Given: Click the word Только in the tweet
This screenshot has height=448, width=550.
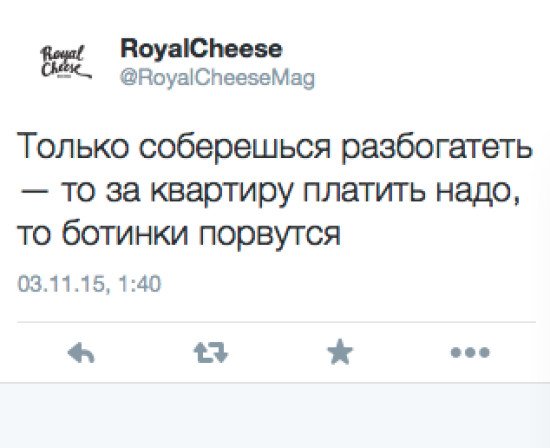Looking at the screenshot, I should pos(73,146).
